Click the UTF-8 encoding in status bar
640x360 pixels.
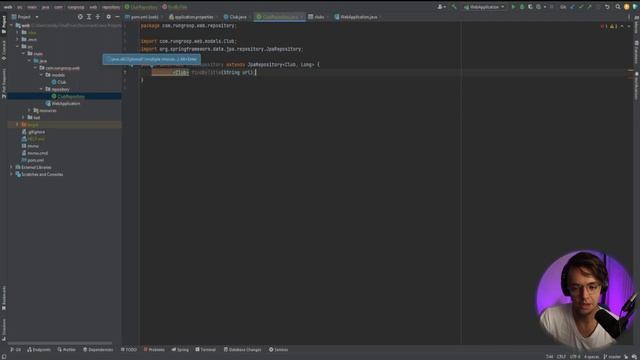pyautogui.click(x=575, y=357)
